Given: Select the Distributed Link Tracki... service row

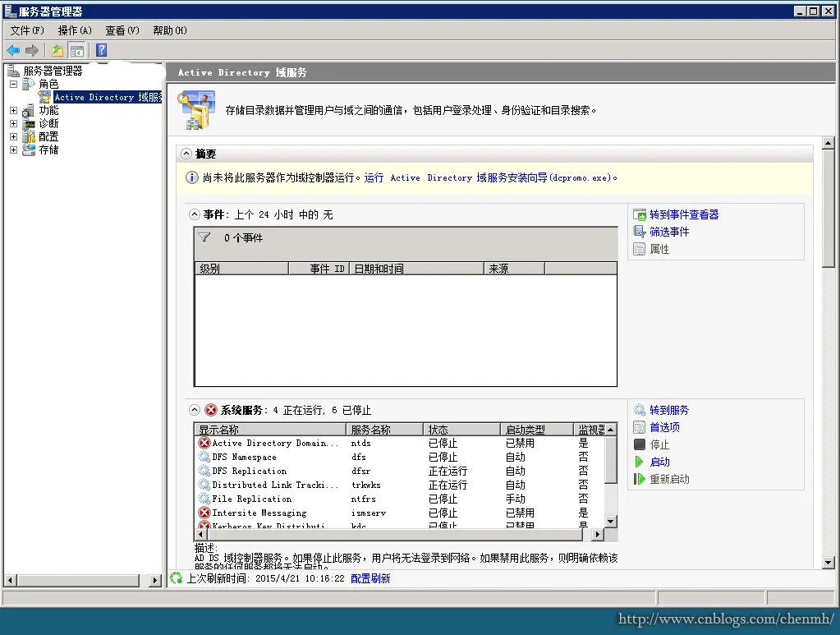Looking at the screenshot, I should click(400, 485).
